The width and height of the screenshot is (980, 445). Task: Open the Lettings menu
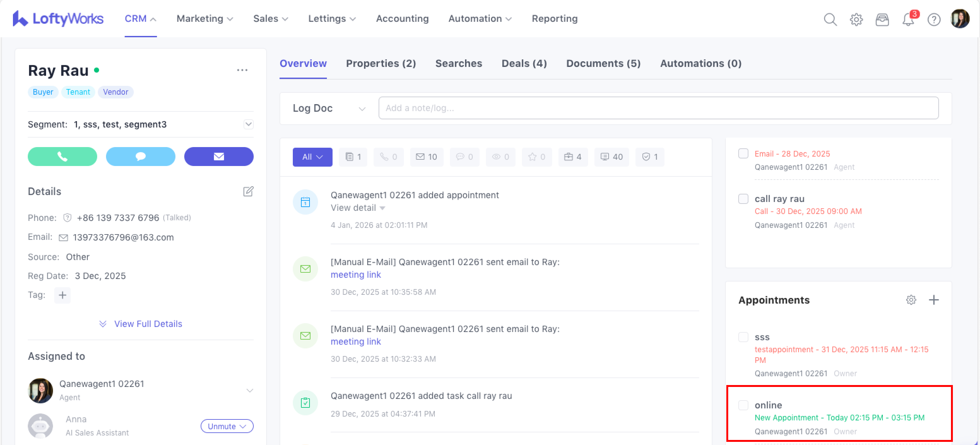pyautogui.click(x=332, y=19)
